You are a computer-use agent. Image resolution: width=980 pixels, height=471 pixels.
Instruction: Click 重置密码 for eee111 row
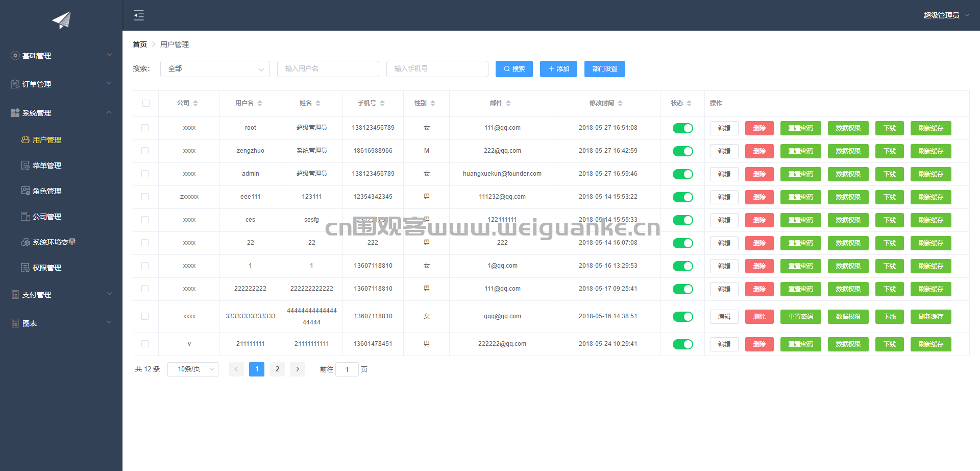coord(801,197)
